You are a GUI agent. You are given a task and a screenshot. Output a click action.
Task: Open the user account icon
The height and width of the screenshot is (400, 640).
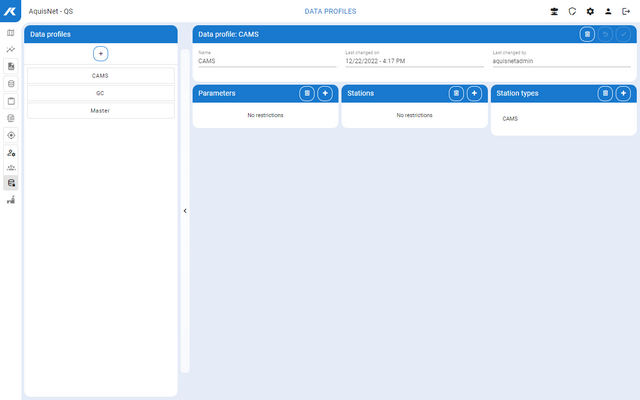coord(608,11)
